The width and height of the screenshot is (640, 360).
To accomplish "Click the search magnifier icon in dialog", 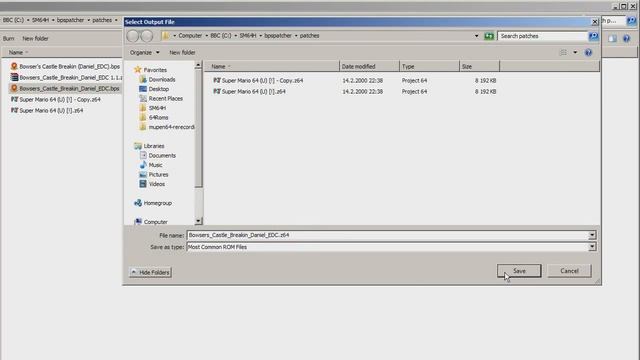I will coord(593,36).
